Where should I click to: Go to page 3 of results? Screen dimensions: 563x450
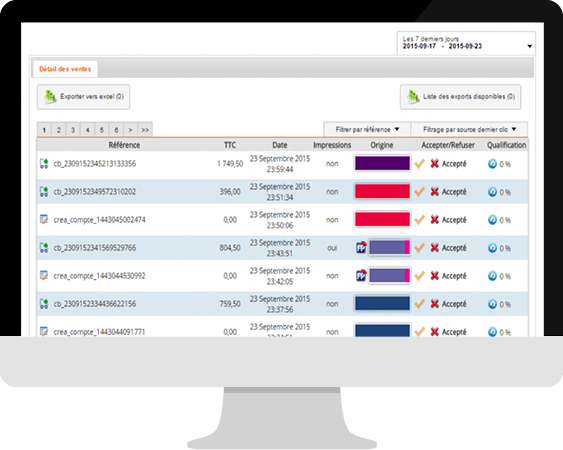tap(73, 130)
